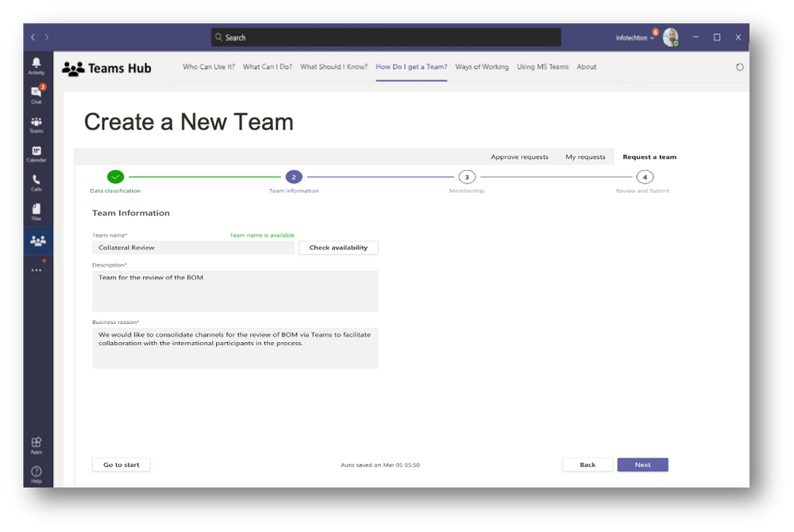Select step 1 Data classification

coord(117,176)
